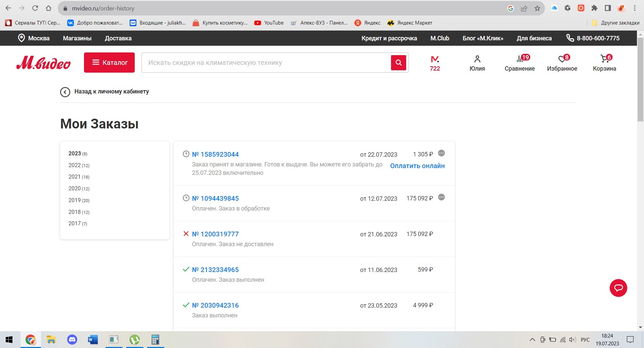
Task: Open options menu for order 1585923044
Action: tap(441, 153)
